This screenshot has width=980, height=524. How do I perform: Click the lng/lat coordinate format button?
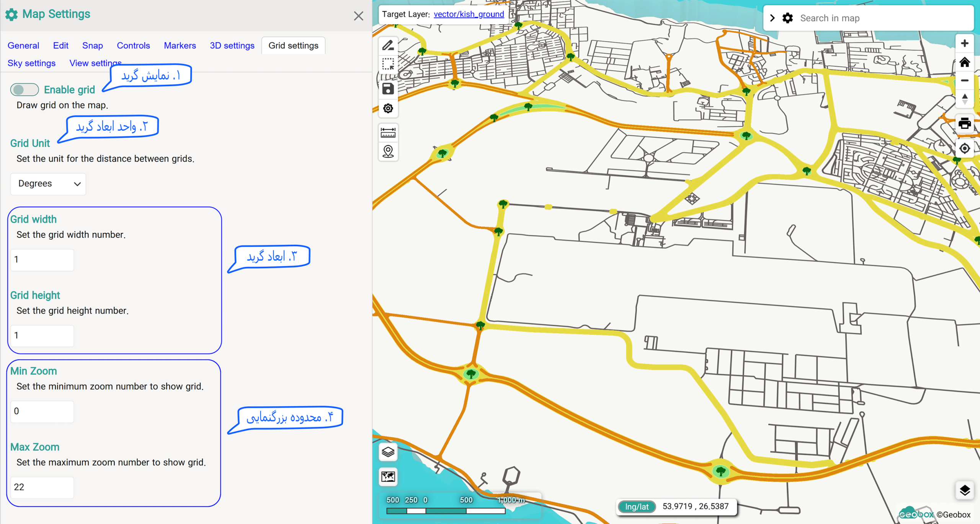tap(637, 507)
